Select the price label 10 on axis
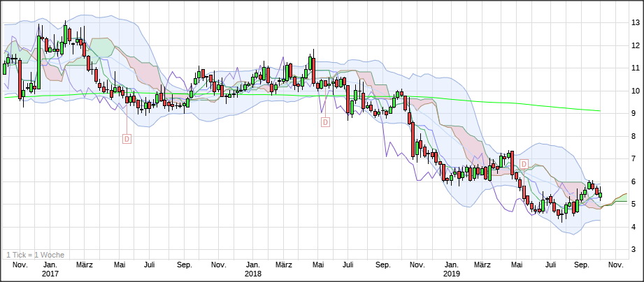644x282 pixels. pos(635,91)
